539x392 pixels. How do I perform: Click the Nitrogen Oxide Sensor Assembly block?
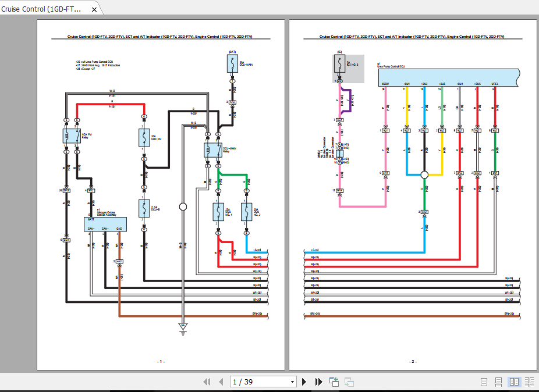click(104, 224)
